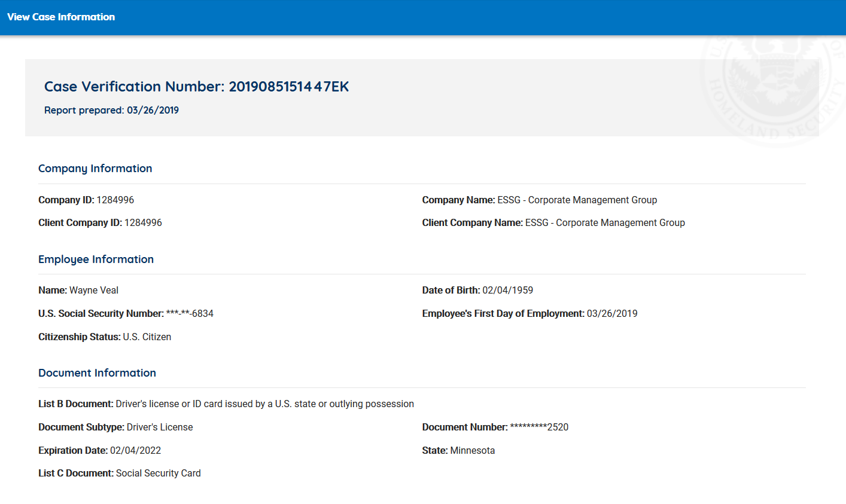Click the Case Verification Number heading
The image size is (846, 504).
coord(196,87)
